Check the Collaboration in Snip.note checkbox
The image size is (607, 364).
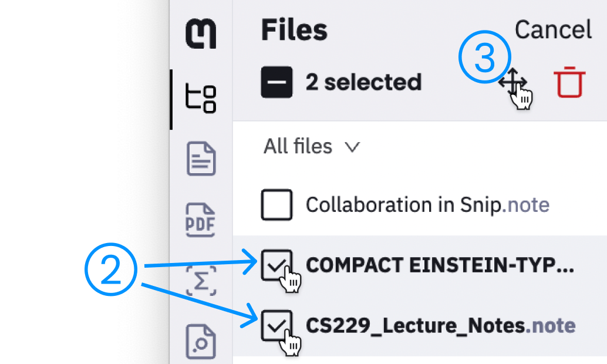(x=276, y=205)
